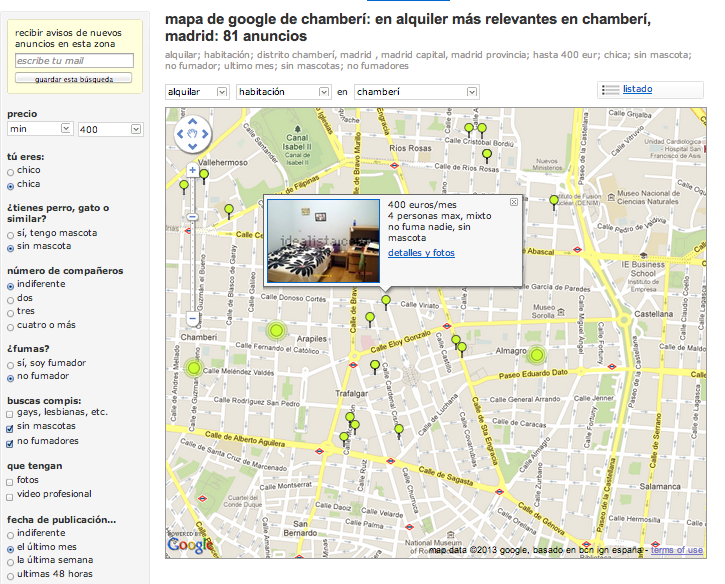Open the min price dropdown

(40, 129)
